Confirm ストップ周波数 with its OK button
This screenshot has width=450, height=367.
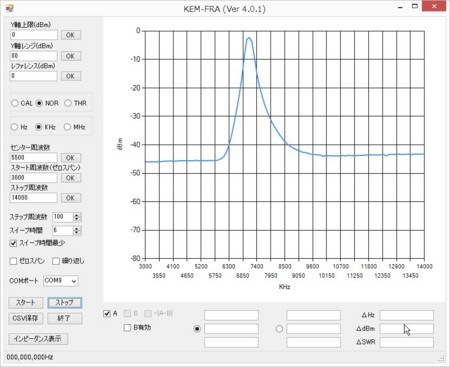click(71, 198)
